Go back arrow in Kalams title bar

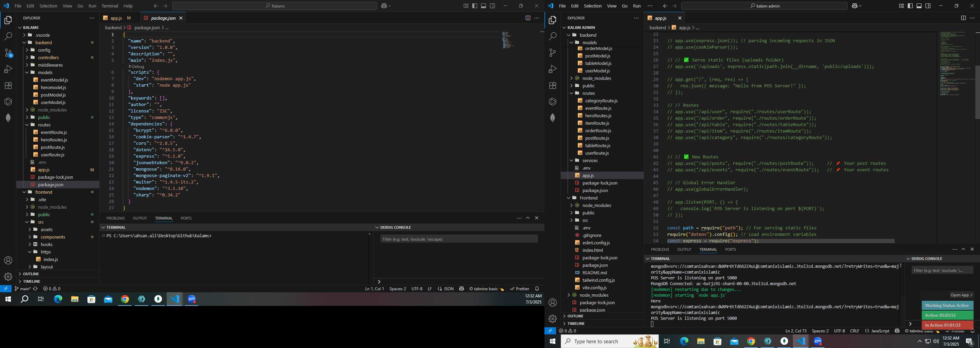[156, 6]
